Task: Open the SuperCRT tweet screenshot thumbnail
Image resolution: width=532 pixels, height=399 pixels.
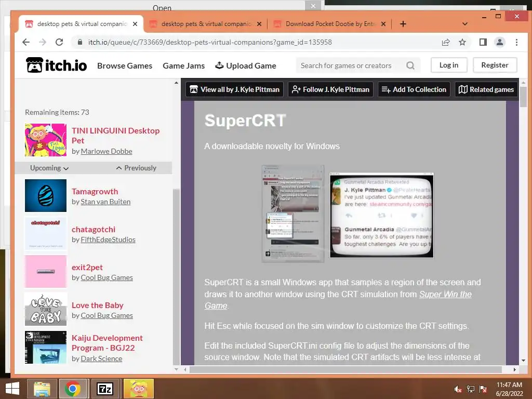Action: point(381,216)
